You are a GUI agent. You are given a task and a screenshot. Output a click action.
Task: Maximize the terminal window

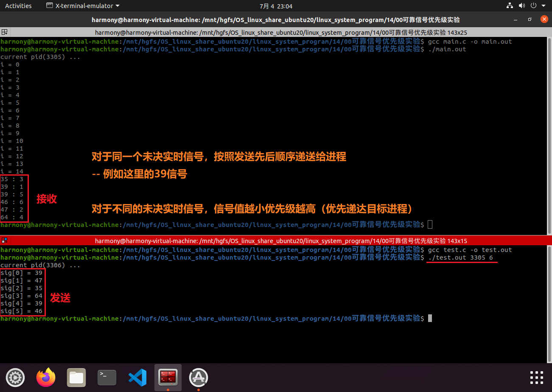[x=530, y=20]
